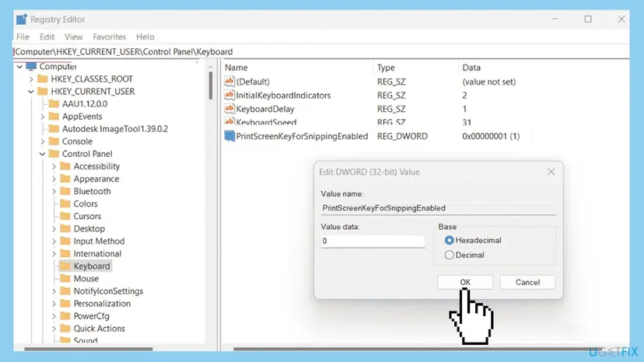Select the InitialKeyboardIndicators value icon
The width and height of the screenshot is (644, 362).
pos(229,96)
